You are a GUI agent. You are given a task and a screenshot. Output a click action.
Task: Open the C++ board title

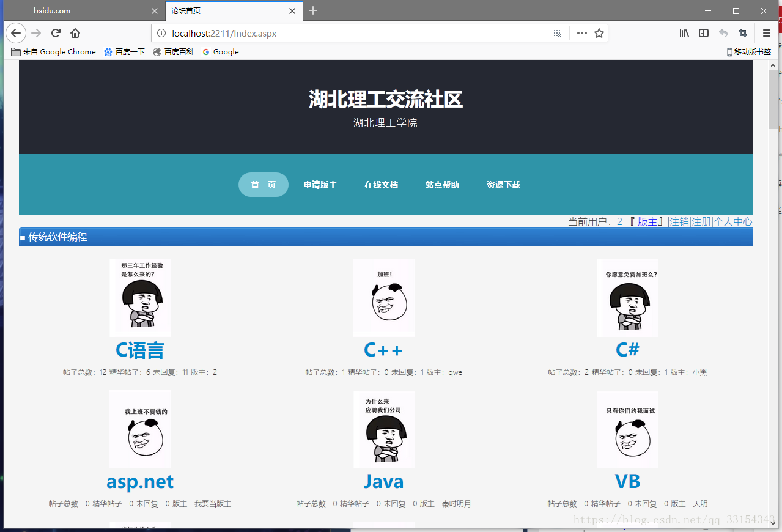pyautogui.click(x=383, y=350)
